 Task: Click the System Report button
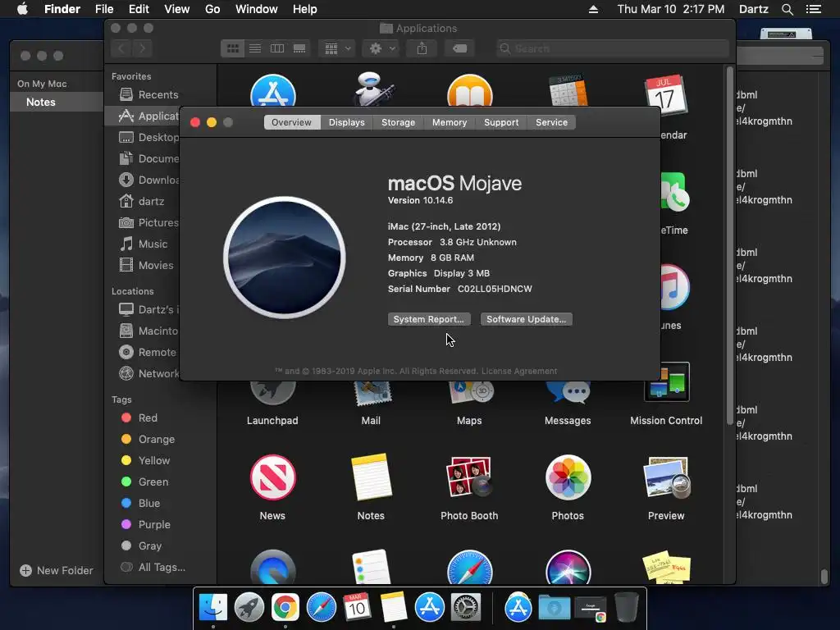pyautogui.click(x=428, y=319)
